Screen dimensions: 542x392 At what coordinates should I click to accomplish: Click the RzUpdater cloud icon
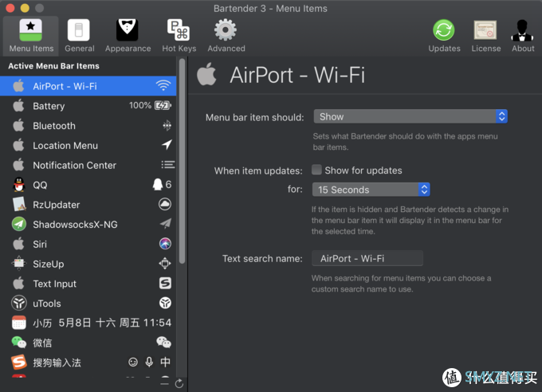[x=165, y=204]
